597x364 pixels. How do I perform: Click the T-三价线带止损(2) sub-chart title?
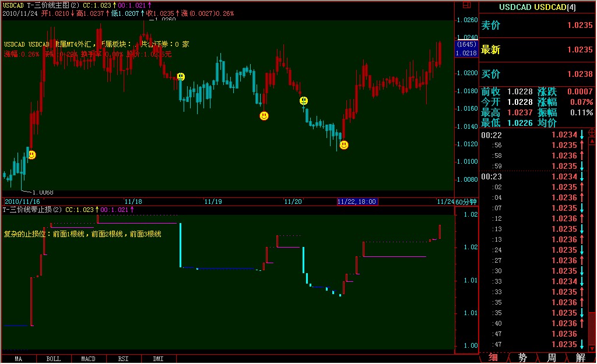[32, 210]
